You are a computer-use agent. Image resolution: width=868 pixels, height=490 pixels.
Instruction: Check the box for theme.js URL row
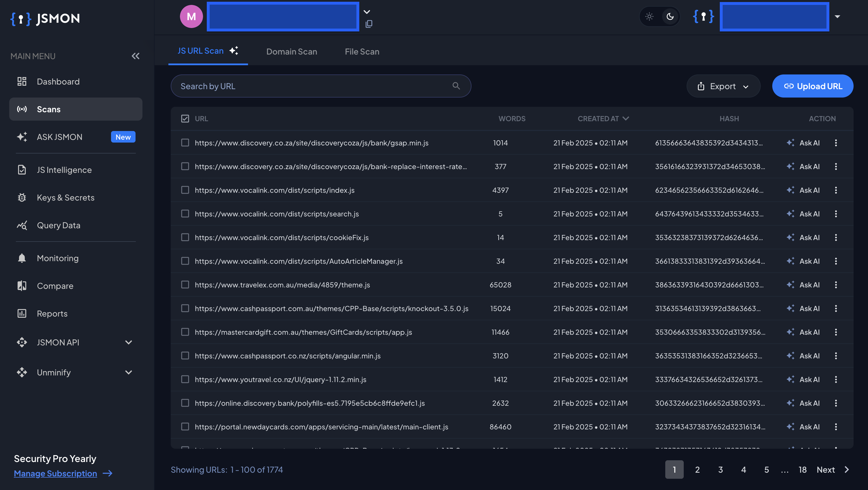click(x=185, y=284)
